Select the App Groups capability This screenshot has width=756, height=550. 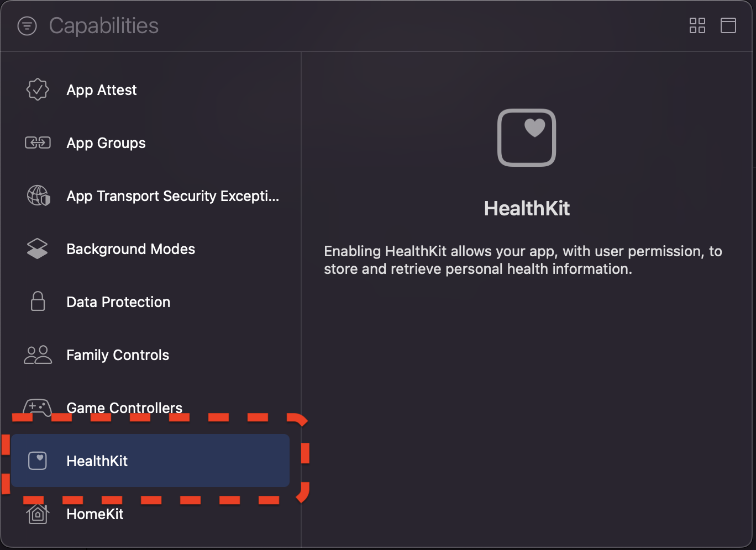pos(106,142)
